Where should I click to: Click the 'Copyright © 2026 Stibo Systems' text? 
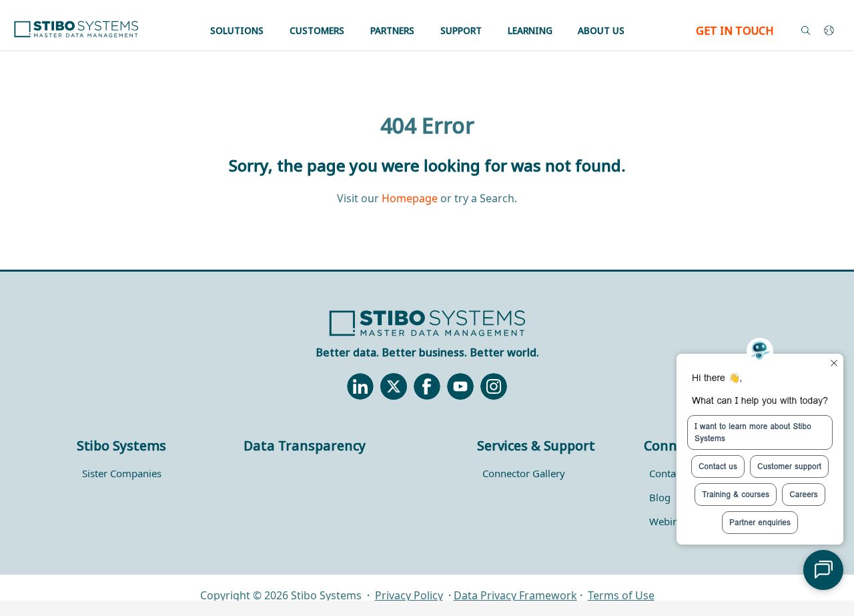pyautogui.click(x=281, y=595)
